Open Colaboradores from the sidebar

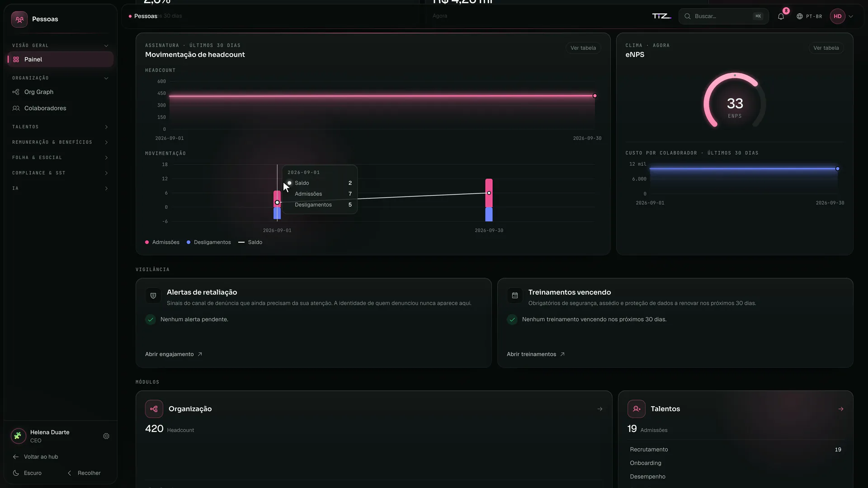(60, 108)
